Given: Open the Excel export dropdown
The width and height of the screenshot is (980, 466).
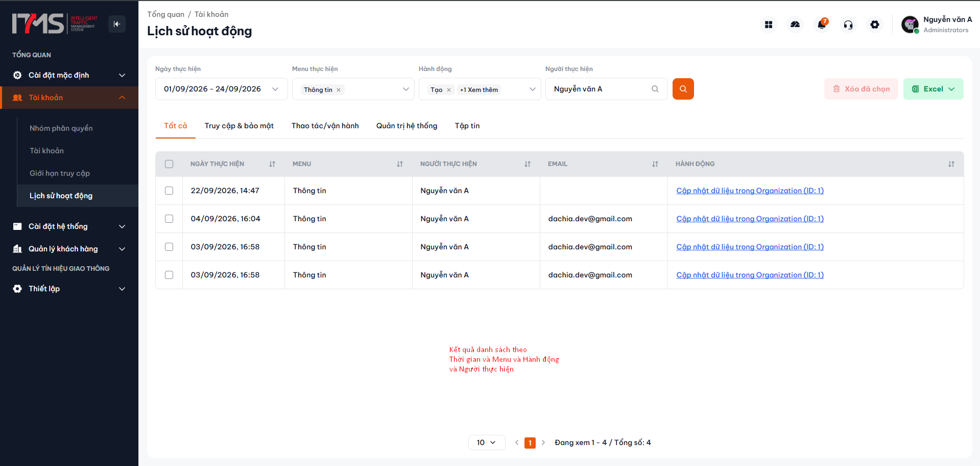Looking at the screenshot, I should tap(934, 89).
